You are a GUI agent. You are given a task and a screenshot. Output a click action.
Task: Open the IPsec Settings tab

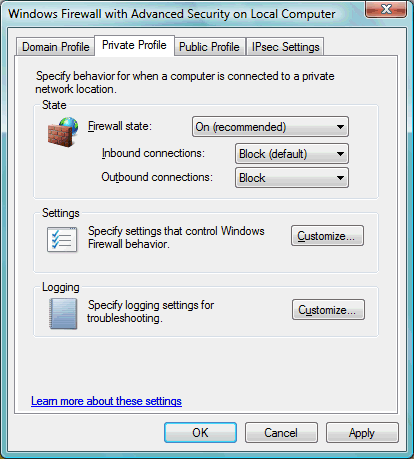(285, 47)
